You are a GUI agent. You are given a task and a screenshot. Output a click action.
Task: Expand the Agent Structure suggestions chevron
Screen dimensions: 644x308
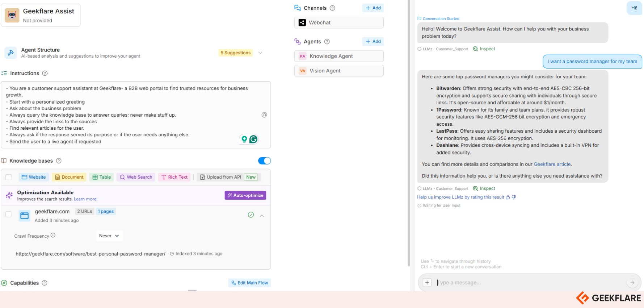(x=260, y=53)
